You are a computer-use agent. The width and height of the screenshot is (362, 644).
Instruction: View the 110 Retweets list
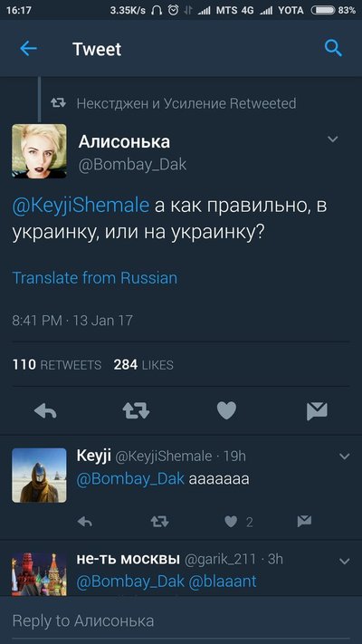pyautogui.click(x=57, y=365)
